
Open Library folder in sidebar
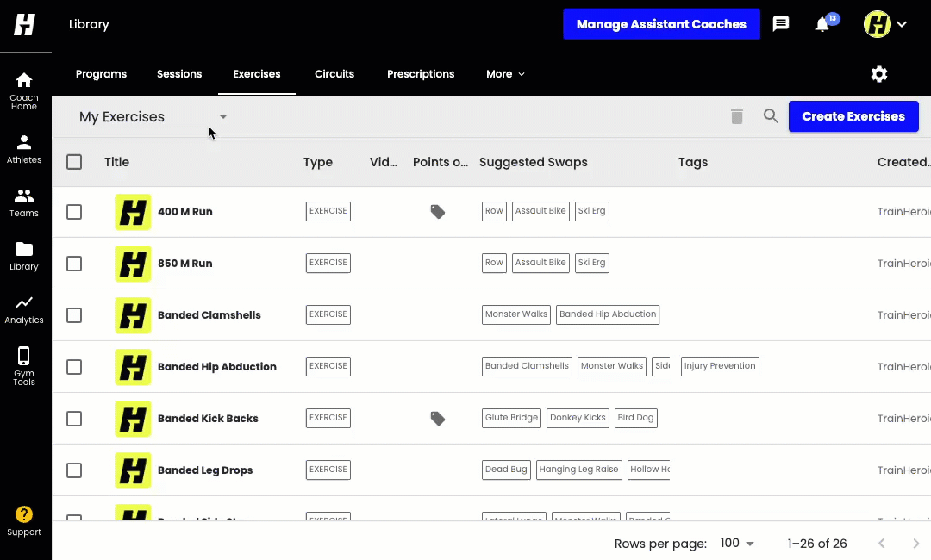click(x=24, y=256)
